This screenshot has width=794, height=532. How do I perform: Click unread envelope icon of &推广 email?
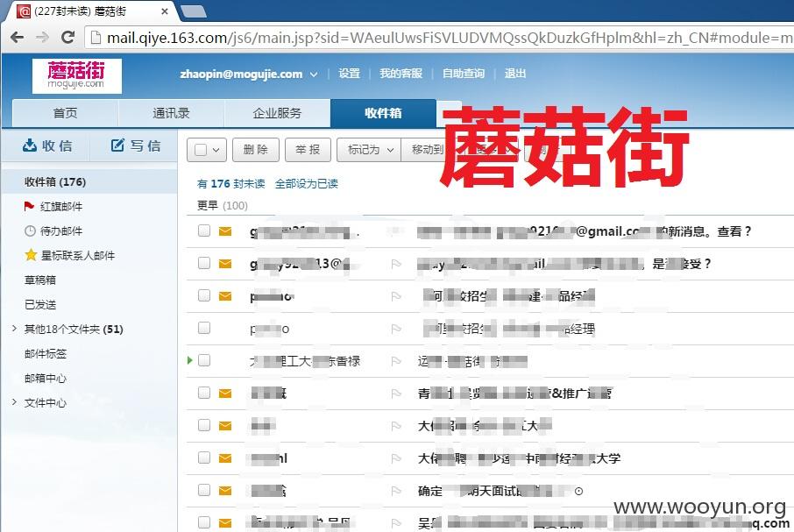click(x=225, y=394)
